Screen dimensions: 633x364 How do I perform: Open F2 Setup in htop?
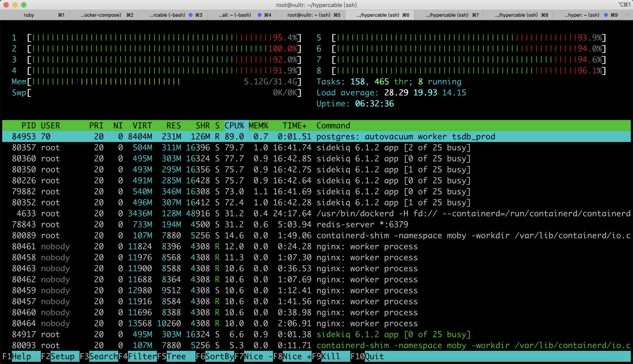click(60, 356)
